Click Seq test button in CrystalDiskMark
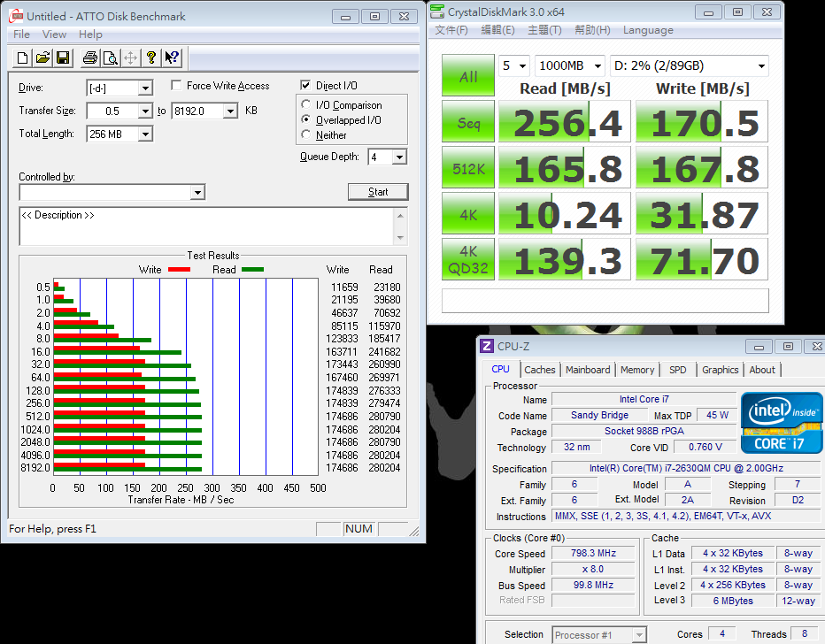Screen dimensions: 825x644 468,121
